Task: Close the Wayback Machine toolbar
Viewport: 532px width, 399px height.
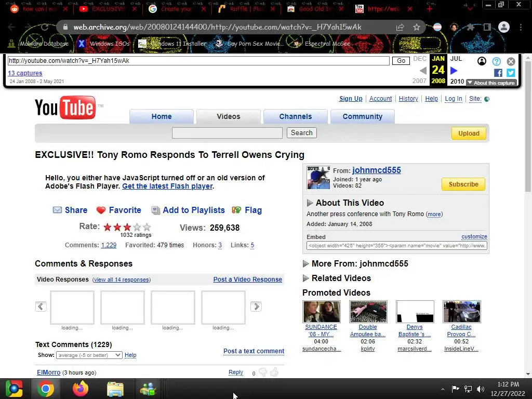Action: click(511, 61)
